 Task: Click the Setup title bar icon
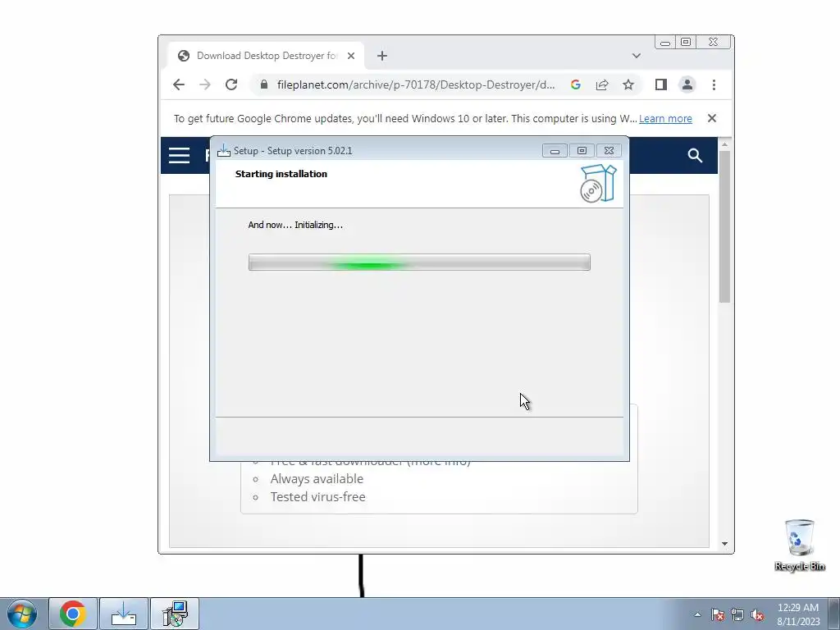click(223, 151)
